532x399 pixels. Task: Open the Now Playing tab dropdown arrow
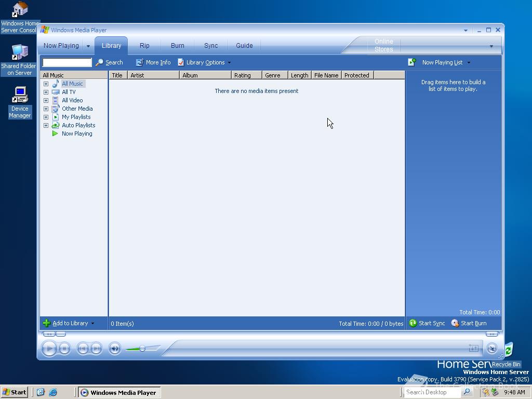click(x=88, y=46)
